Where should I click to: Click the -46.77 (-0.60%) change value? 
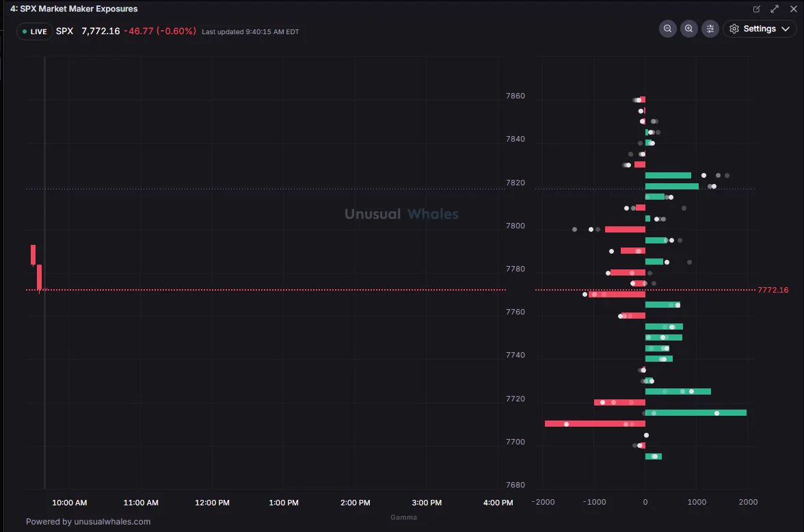[x=160, y=31]
